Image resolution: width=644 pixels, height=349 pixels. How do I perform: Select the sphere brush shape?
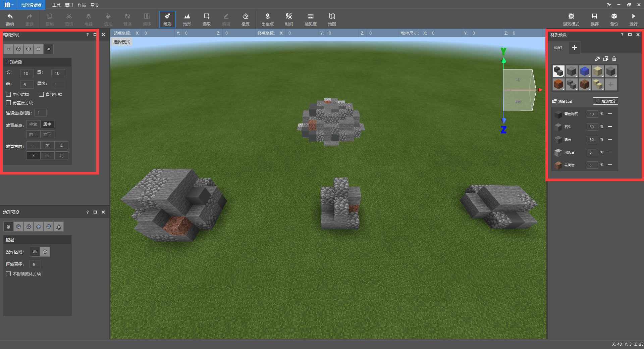(x=29, y=49)
